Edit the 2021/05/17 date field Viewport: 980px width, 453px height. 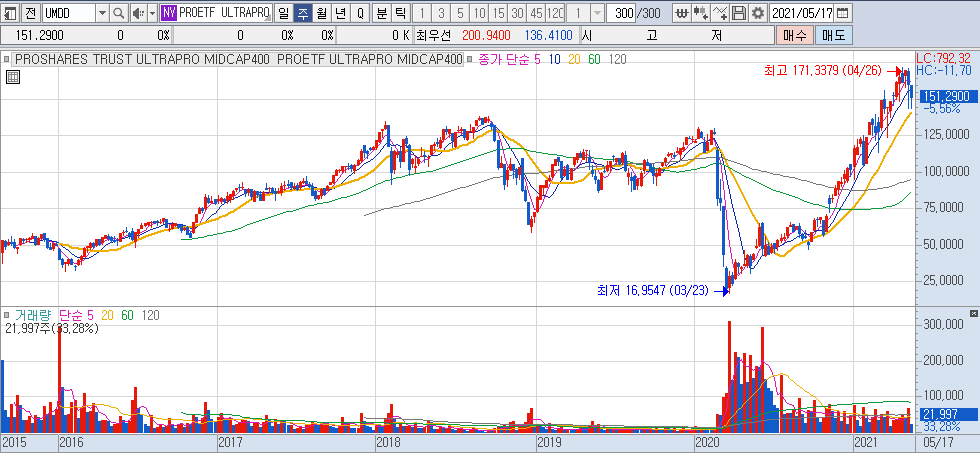click(x=802, y=12)
